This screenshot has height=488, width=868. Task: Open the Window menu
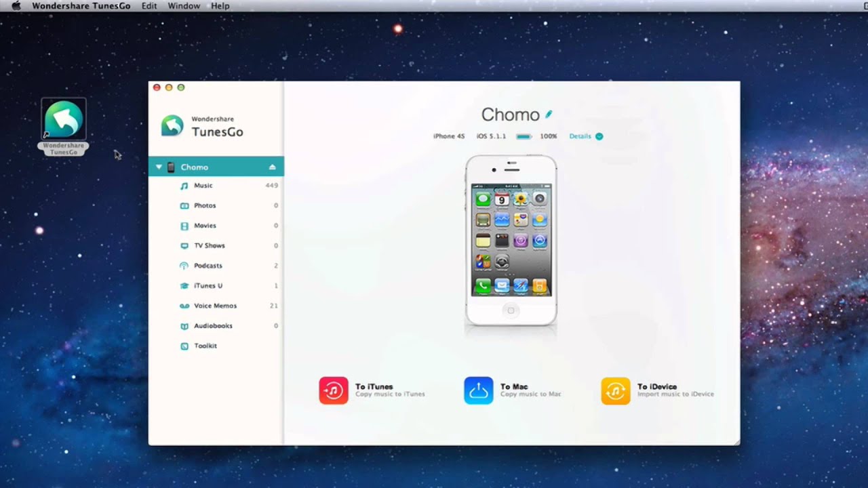pyautogui.click(x=184, y=5)
